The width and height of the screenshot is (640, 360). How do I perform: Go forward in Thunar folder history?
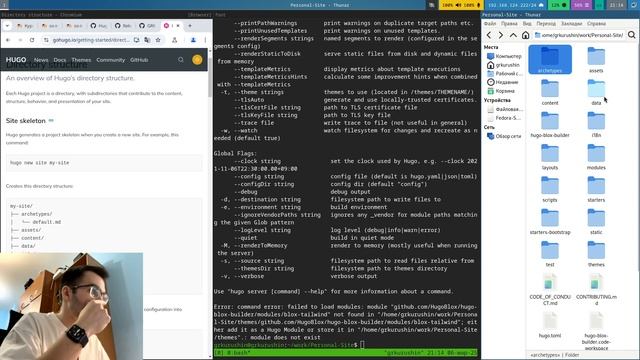501,35
